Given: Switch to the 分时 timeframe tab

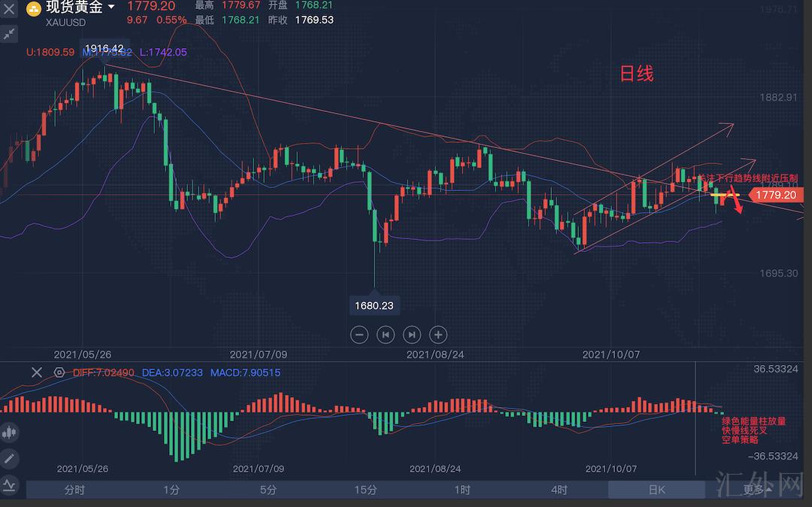Looking at the screenshot, I should (74, 490).
